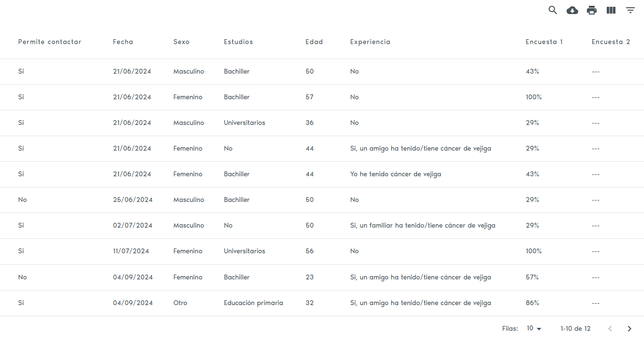The width and height of the screenshot is (644, 339).
Task: Sort by the Fecha column header
Action: pyautogui.click(x=123, y=42)
